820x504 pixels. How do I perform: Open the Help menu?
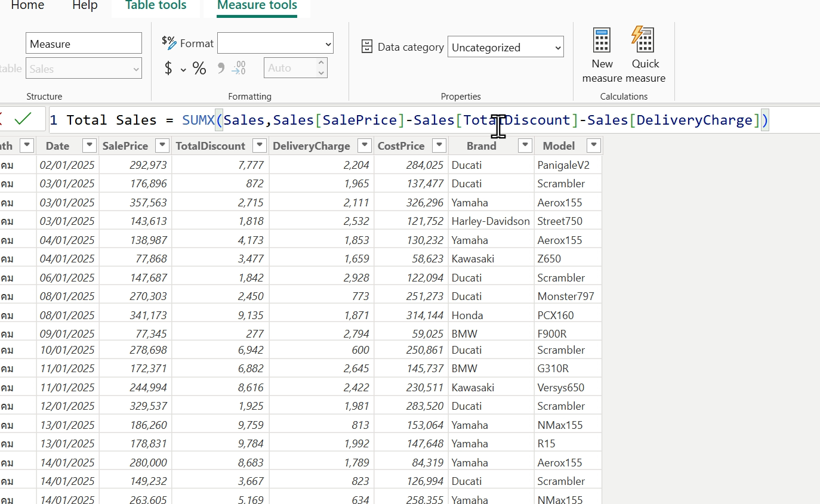pyautogui.click(x=84, y=6)
